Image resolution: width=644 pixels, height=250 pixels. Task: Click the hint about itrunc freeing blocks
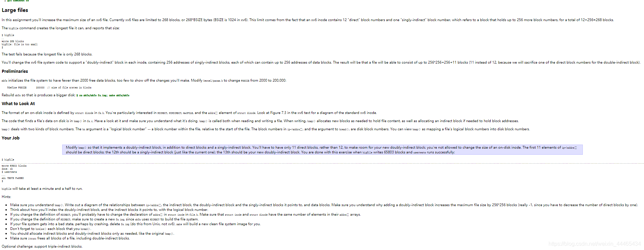[x=70, y=238]
